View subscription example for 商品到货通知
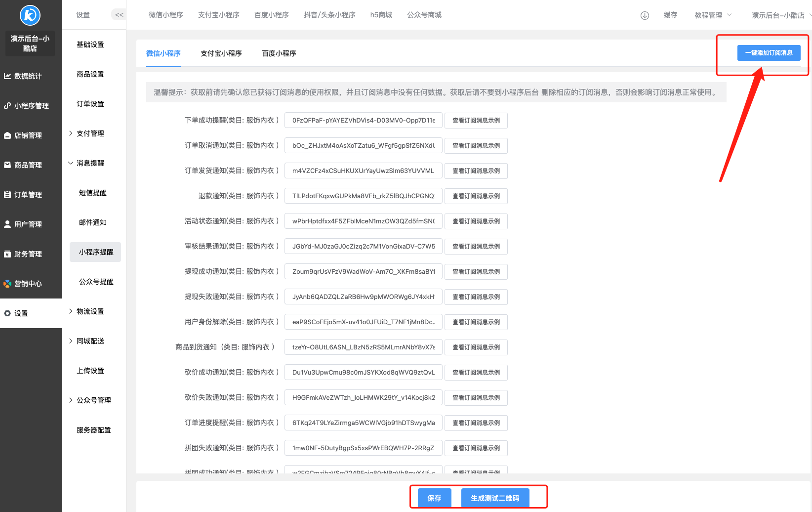 476,347
